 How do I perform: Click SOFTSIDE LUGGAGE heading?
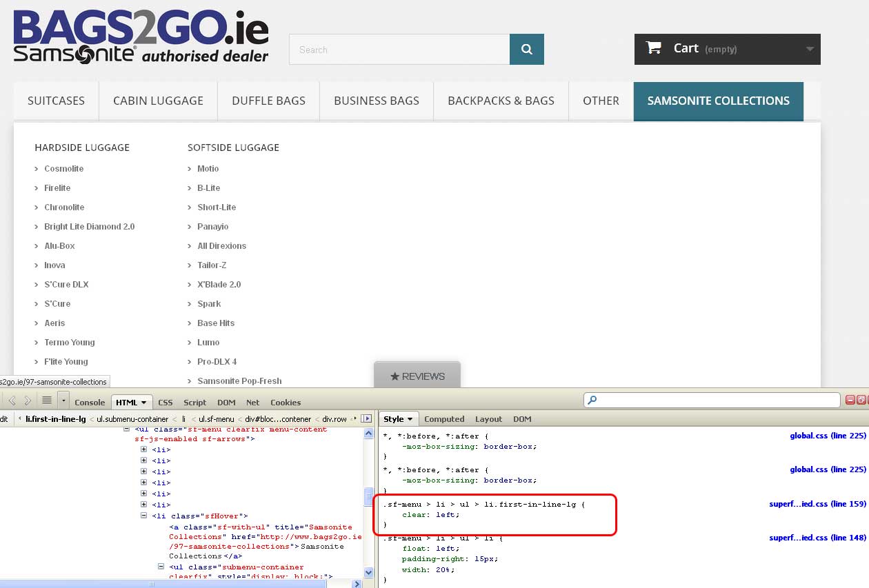[x=233, y=148]
